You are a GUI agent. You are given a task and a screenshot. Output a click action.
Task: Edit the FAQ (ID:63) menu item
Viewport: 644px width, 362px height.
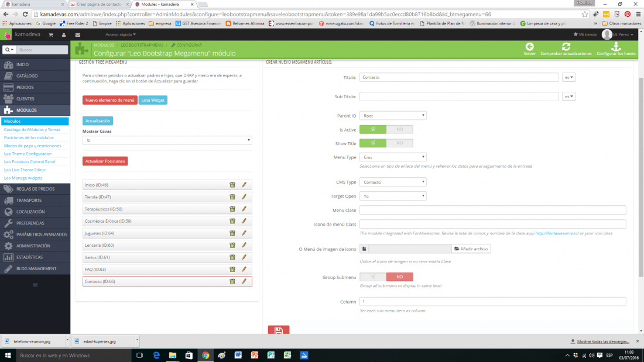click(x=244, y=269)
